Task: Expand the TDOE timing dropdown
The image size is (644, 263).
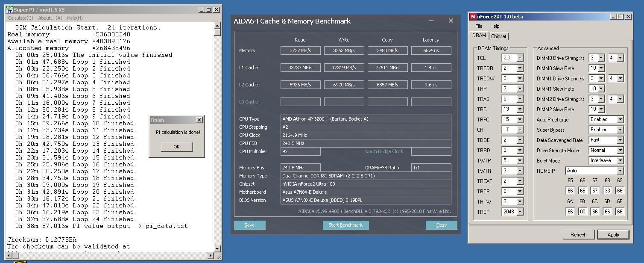Action: [520, 140]
